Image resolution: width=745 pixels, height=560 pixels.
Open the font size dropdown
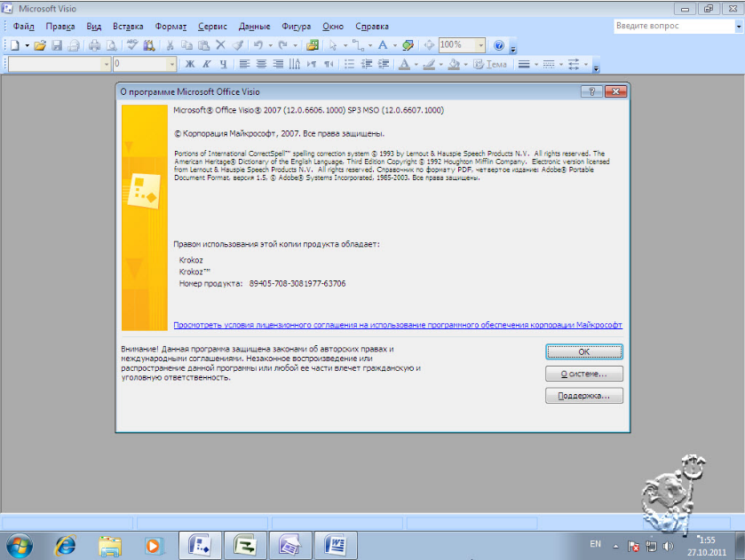point(172,64)
